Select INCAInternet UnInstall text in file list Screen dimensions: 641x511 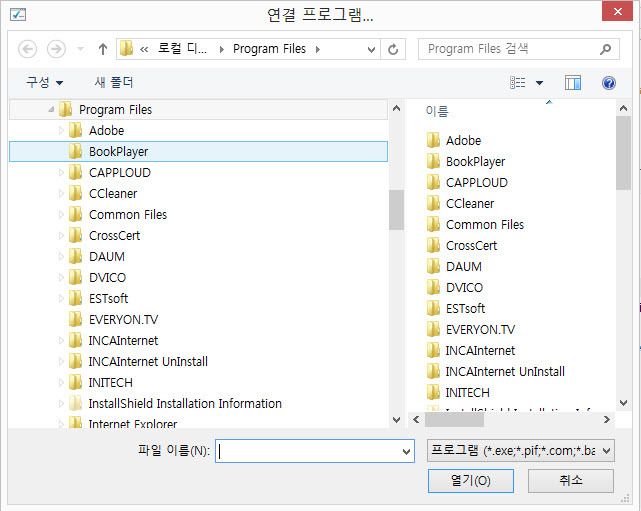click(505, 372)
